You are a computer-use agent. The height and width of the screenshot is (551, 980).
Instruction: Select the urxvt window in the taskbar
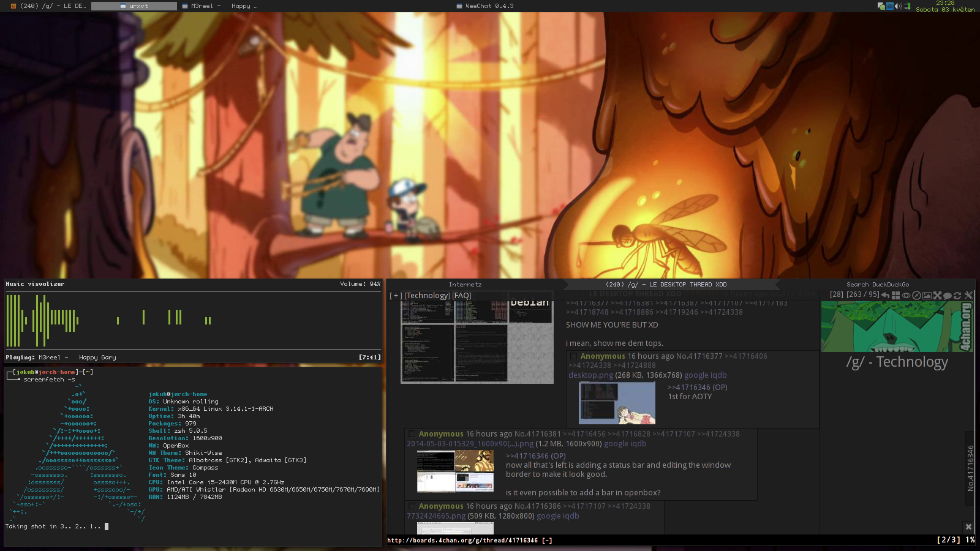pos(134,6)
